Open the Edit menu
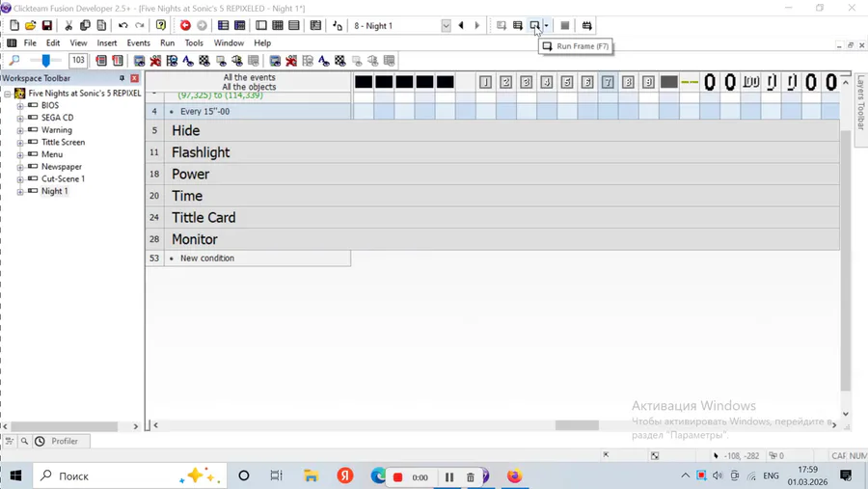Screen dimensions: 868x489 coord(53,42)
